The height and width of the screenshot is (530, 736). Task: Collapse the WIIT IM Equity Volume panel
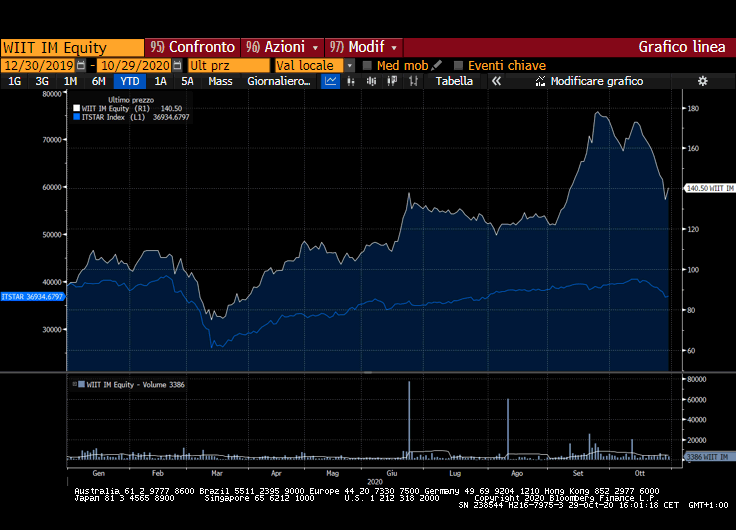75,384
